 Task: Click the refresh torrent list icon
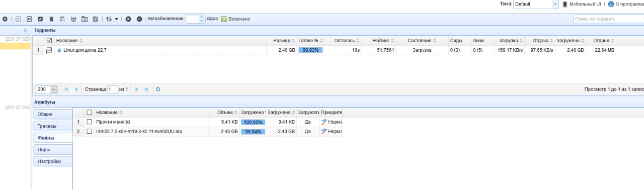[x=158, y=89]
